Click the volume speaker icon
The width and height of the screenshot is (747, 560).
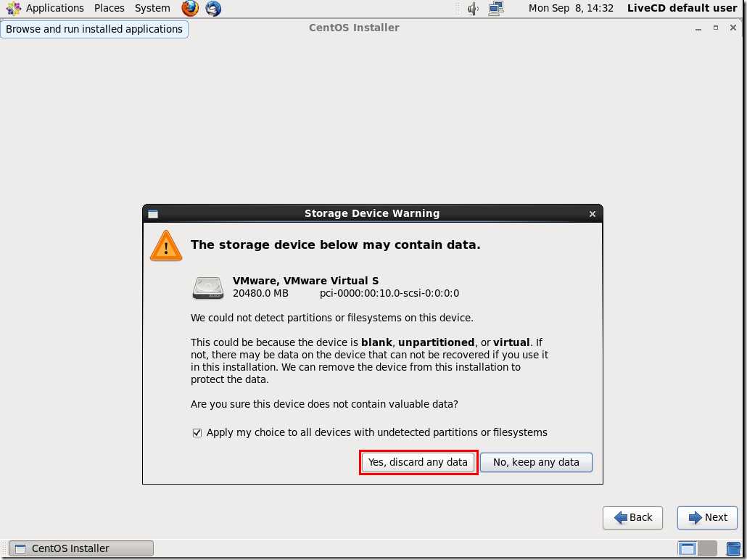[473, 8]
